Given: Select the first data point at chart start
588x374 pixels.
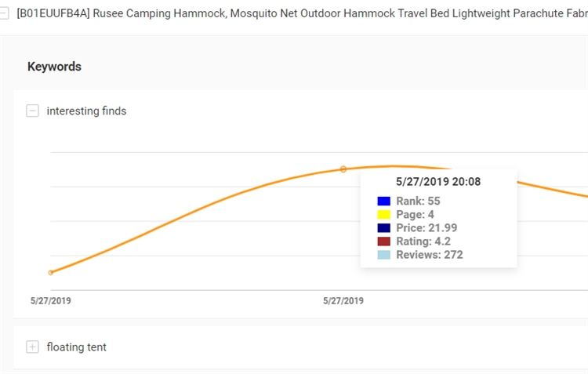Looking at the screenshot, I should coord(51,273).
